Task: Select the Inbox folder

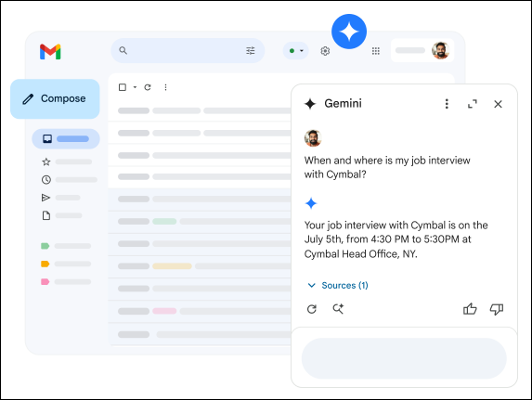Action: [66, 139]
